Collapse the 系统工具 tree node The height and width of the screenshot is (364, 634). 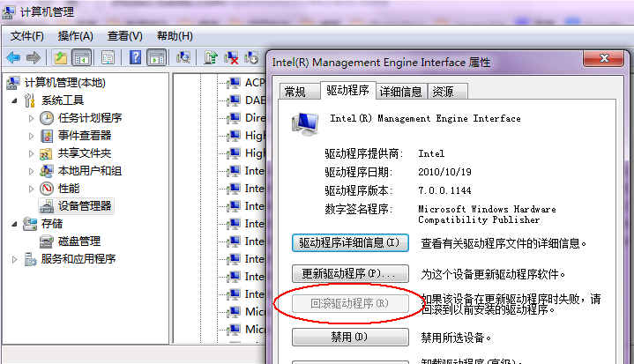coord(15,100)
